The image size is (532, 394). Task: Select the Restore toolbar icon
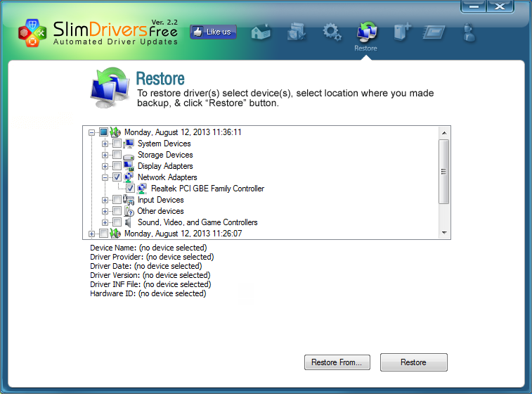[x=366, y=32]
